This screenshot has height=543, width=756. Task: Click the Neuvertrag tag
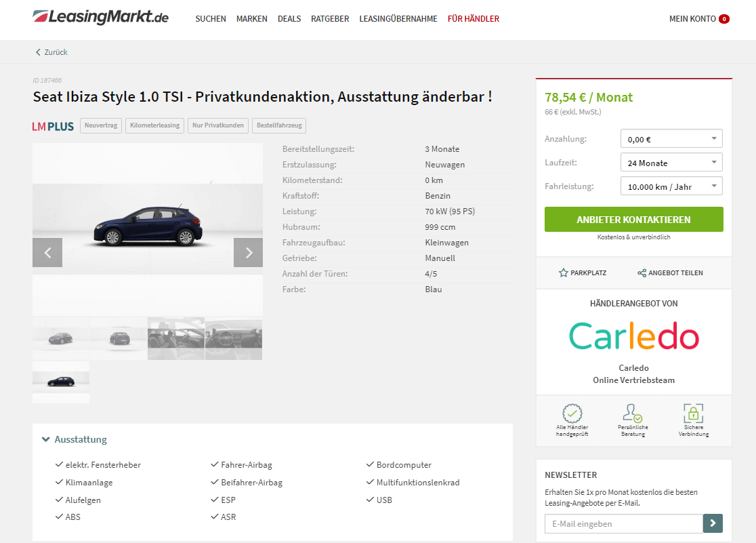(101, 125)
